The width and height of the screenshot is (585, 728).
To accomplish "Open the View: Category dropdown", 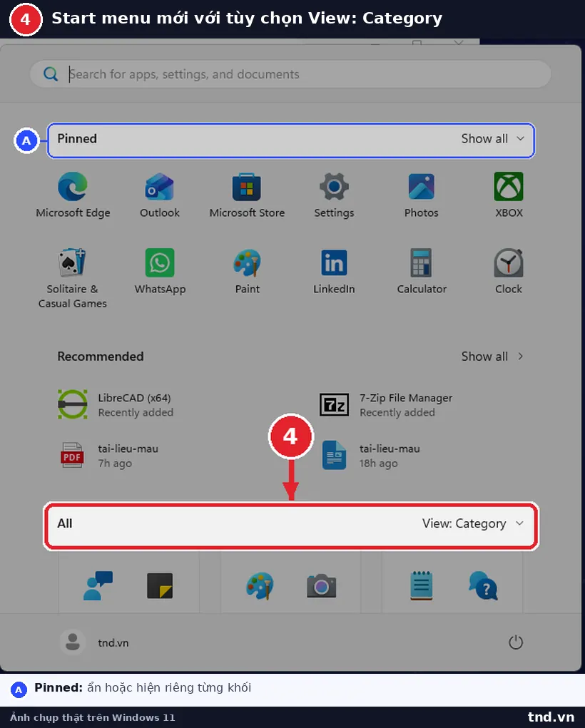I will [473, 523].
